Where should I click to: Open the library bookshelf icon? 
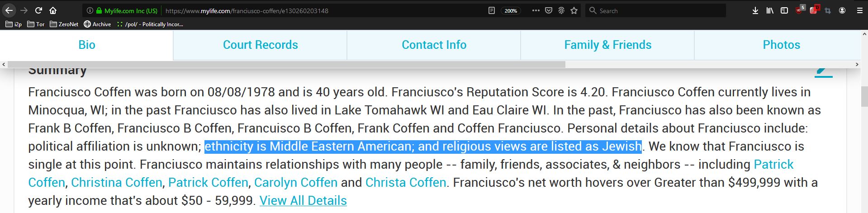click(770, 10)
